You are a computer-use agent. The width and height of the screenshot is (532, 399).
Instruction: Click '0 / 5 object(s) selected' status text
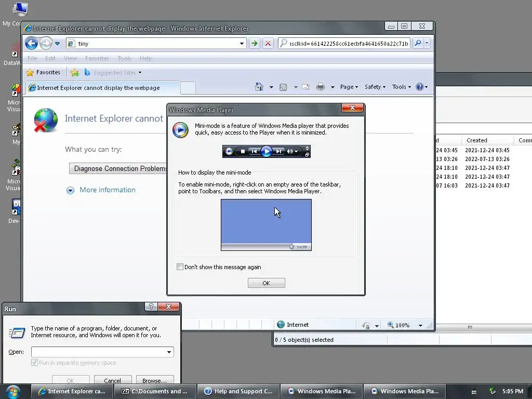point(304,340)
